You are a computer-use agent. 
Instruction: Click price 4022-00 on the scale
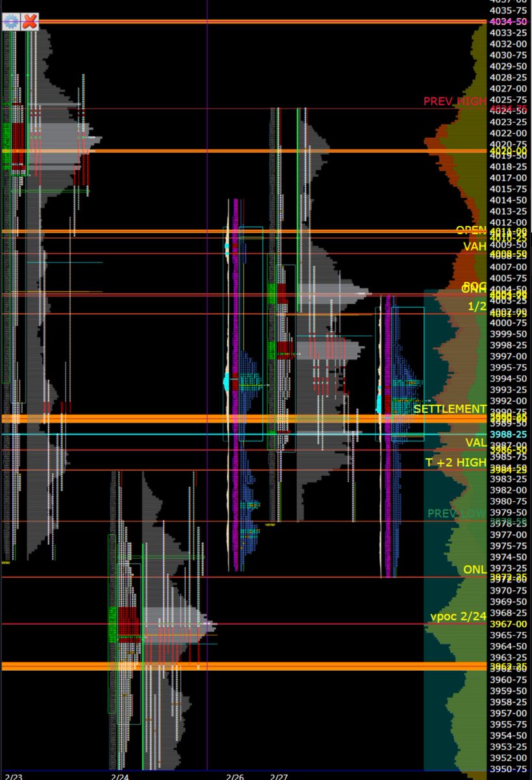[509, 133]
